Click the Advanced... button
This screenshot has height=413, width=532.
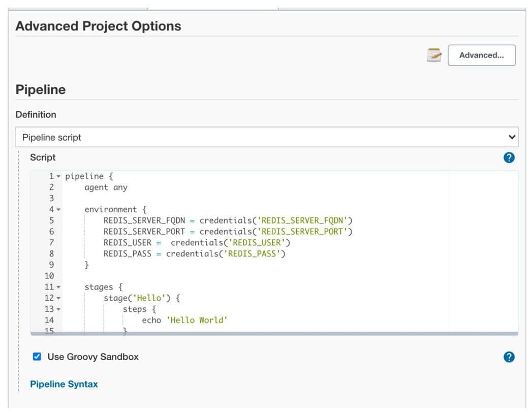(x=481, y=55)
